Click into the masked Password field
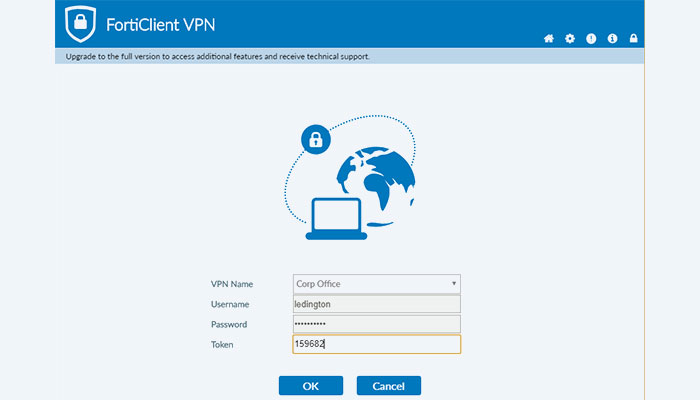 (x=376, y=324)
